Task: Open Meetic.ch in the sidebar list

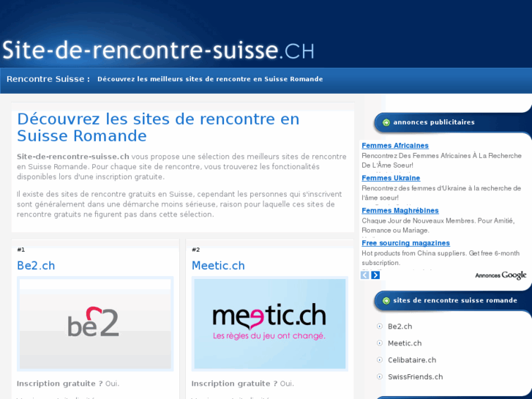Action: (x=405, y=343)
